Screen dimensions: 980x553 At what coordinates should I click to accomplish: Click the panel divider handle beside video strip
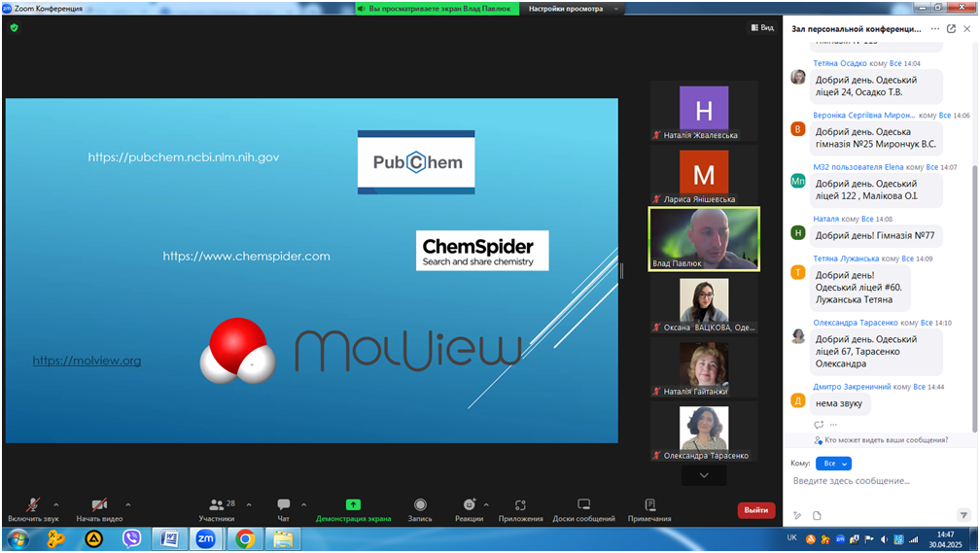coord(621,270)
